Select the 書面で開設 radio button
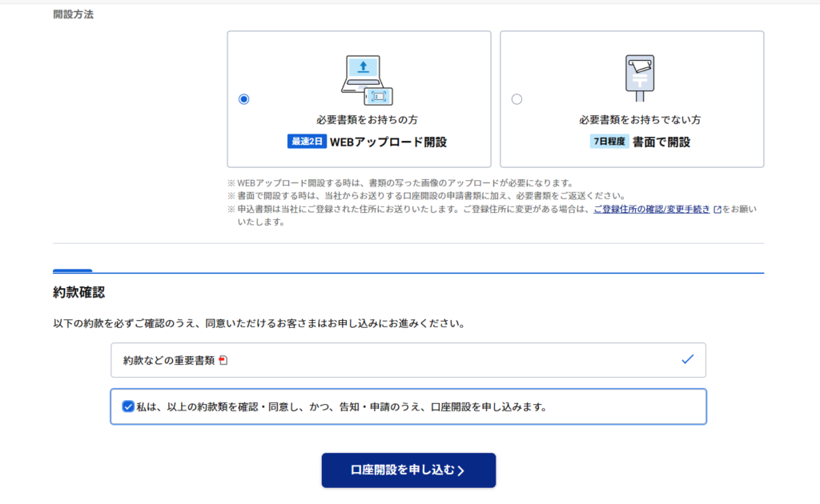 tap(517, 99)
